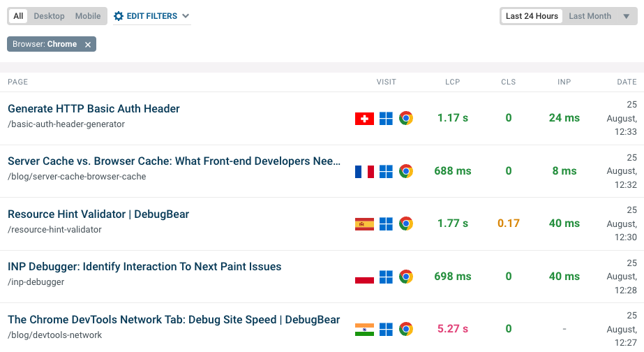The image size is (644, 352).
Task: Select the Last 24 Hours time range
Action: (532, 16)
